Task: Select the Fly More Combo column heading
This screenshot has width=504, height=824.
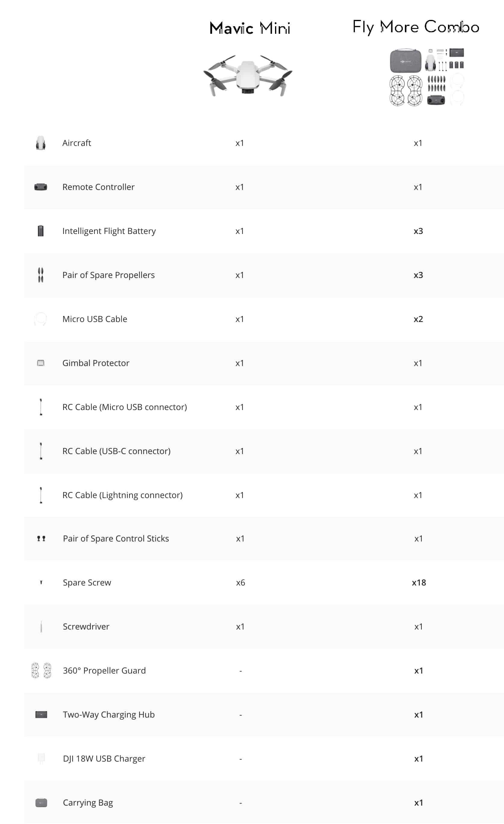Action: [x=416, y=27]
